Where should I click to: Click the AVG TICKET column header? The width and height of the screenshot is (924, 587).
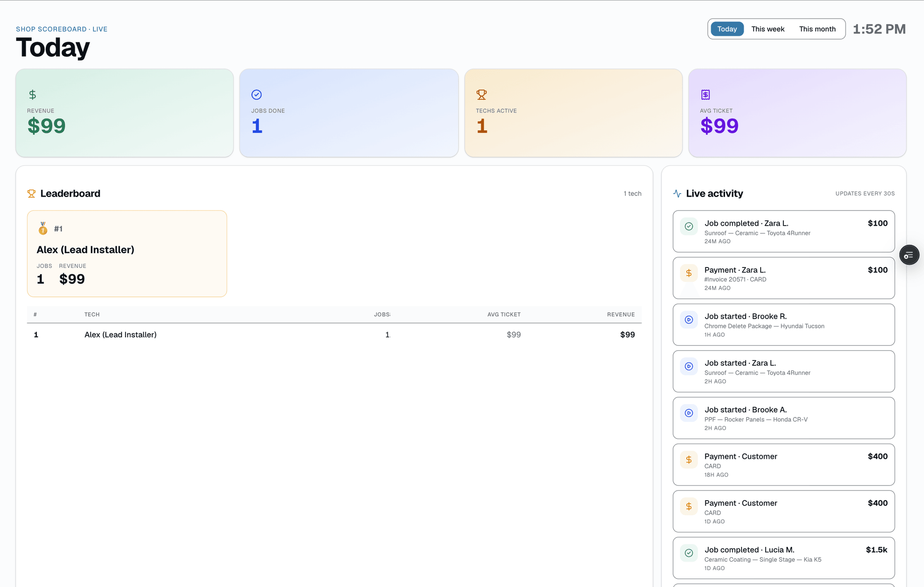pos(504,314)
